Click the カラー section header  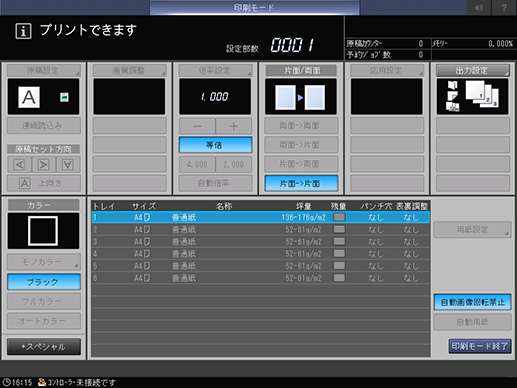click(44, 205)
